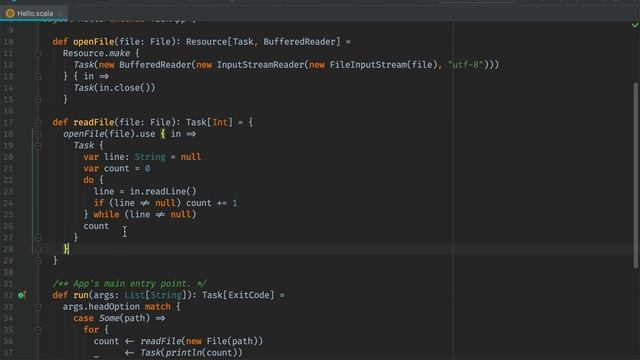Click line number 21 in the gutter
This screenshot has width=640, height=360.
[x=9, y=169]
